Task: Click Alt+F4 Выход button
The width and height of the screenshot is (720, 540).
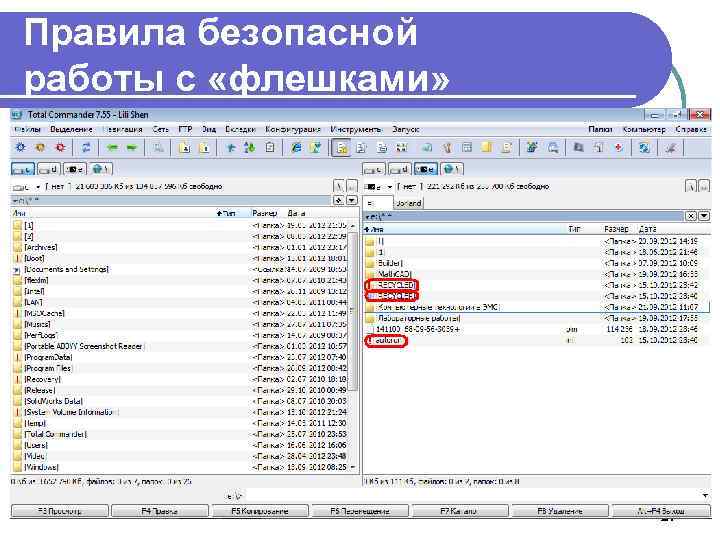Action: 661,511
